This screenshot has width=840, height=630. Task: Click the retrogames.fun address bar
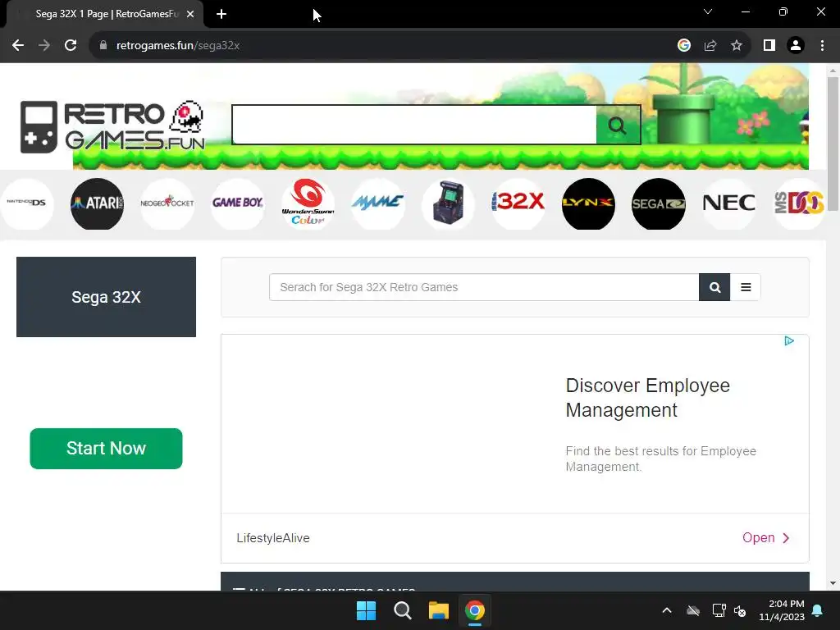coord(386,45)
